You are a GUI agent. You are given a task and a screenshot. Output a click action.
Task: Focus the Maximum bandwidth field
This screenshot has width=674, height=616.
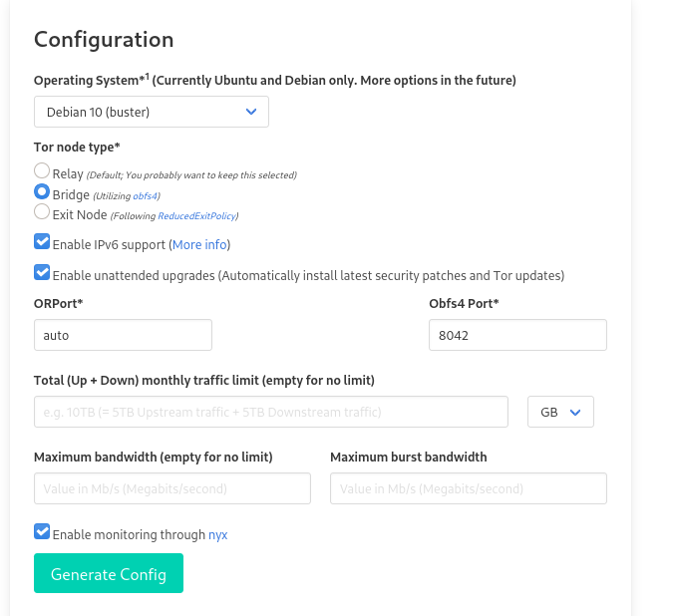point(172,488)
